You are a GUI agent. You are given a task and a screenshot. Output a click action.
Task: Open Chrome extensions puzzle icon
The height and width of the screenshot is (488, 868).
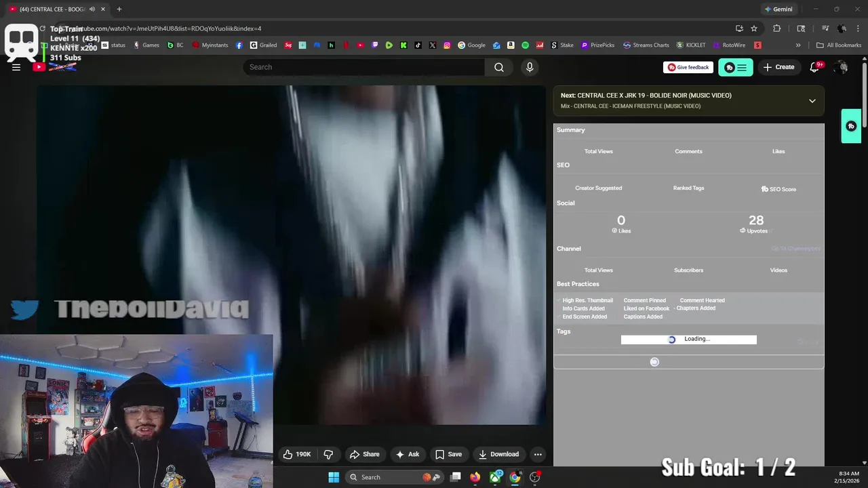tap(777, 28)
